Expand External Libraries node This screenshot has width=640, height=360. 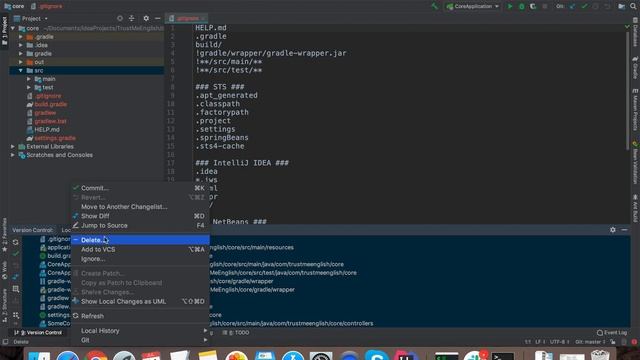click(13, 147)
